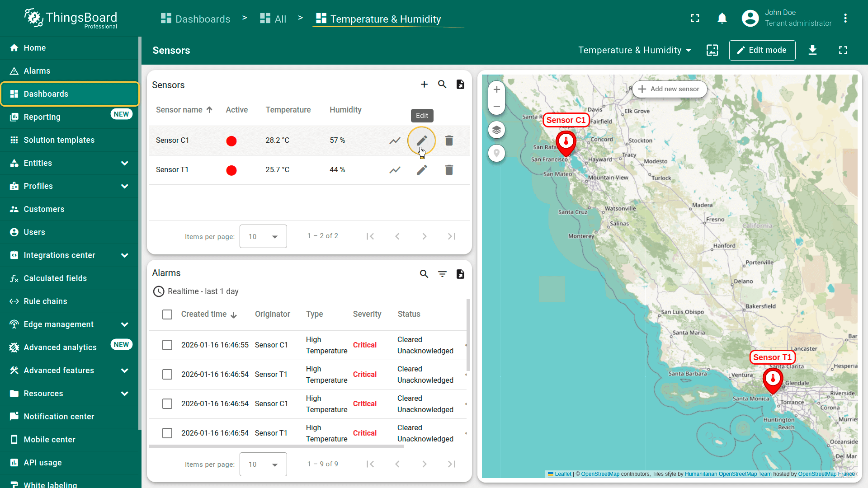Click the dashboard export download icon
Screen dimensions: 868x488
(x=812, y=50)
